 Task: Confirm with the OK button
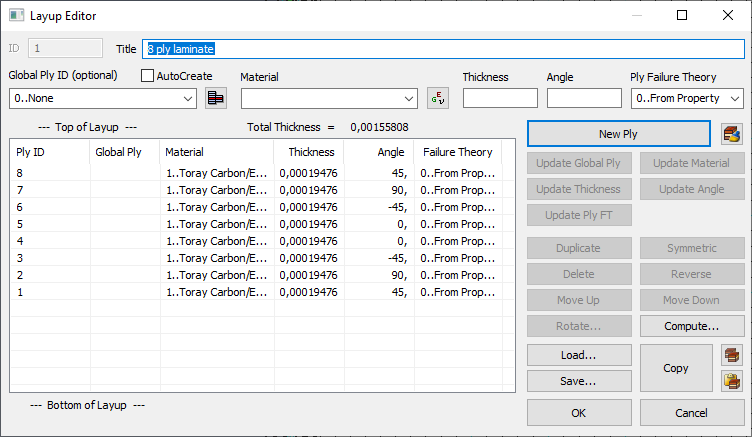pyautogui.click(x=579, y=413)
